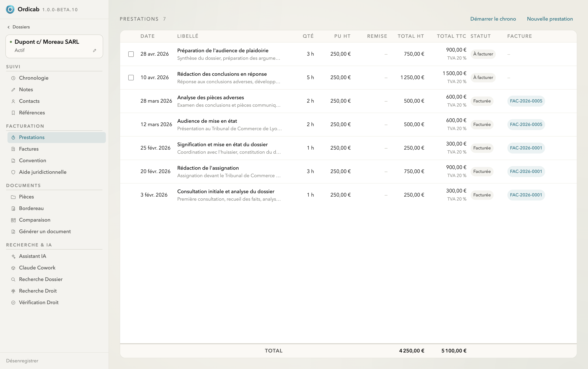Click the LIBELLÉ column header
588x369 pixels.
[188, 36]
